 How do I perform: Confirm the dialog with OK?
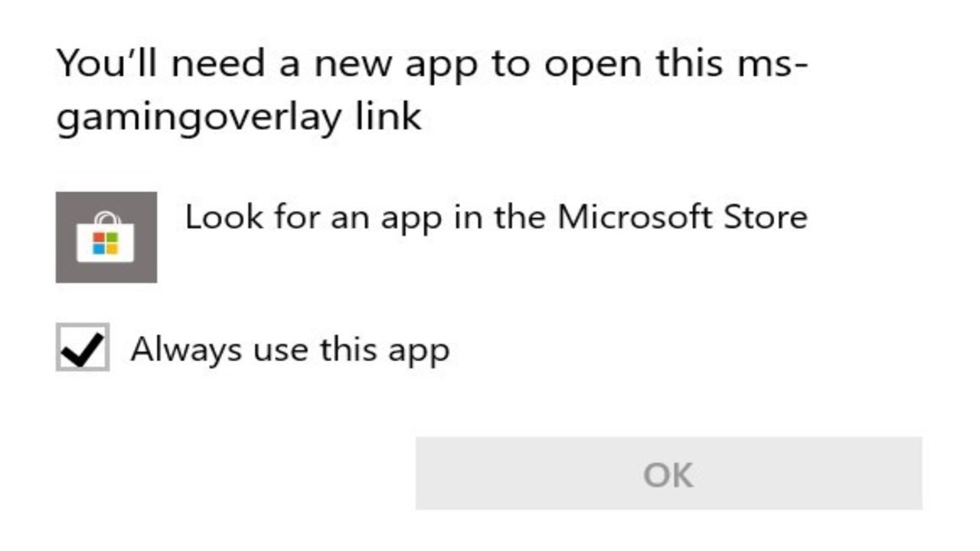pyautogui.click(x=668, y=473)
